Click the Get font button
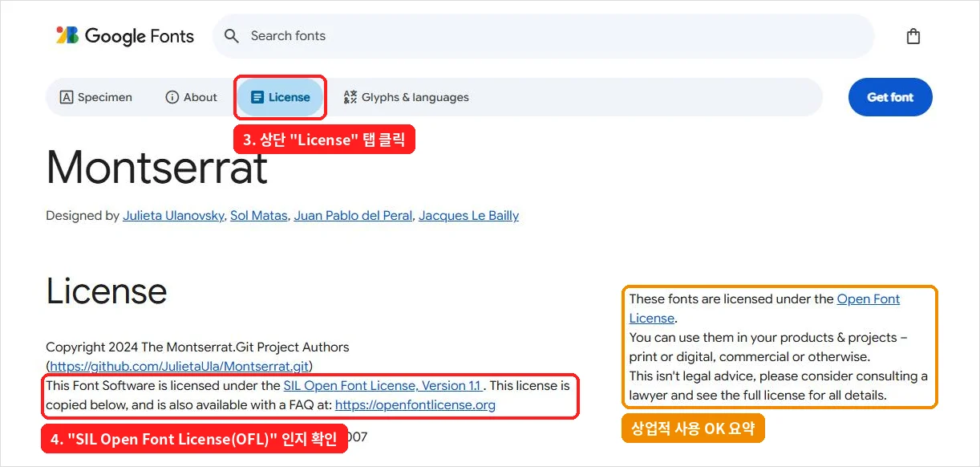980x467 pixels. coord(890,97)
